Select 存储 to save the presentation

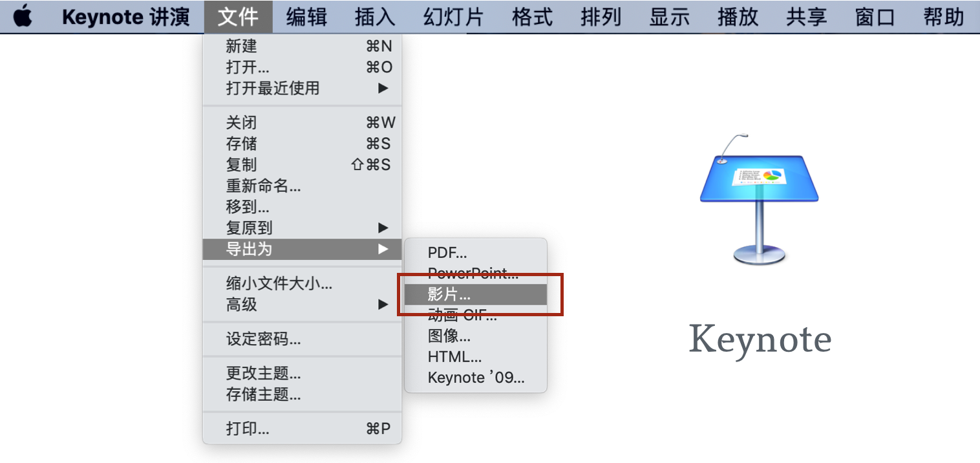[x=303, y=144]
